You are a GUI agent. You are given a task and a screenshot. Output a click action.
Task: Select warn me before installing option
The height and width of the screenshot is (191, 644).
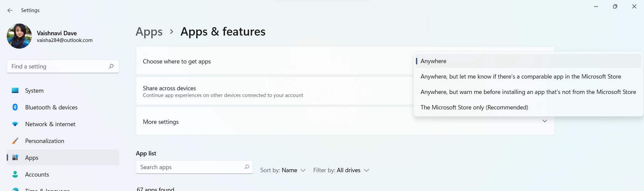(528, 92)
